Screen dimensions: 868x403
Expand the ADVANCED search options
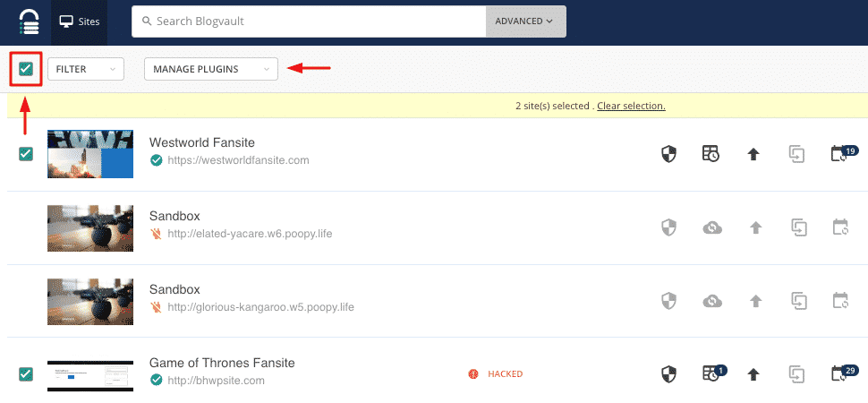tap(526, 21)
